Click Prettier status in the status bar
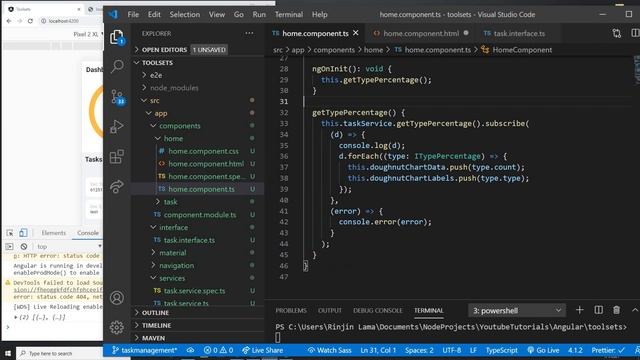The width and height of the screenshot is (640, 360). point(608,350)
